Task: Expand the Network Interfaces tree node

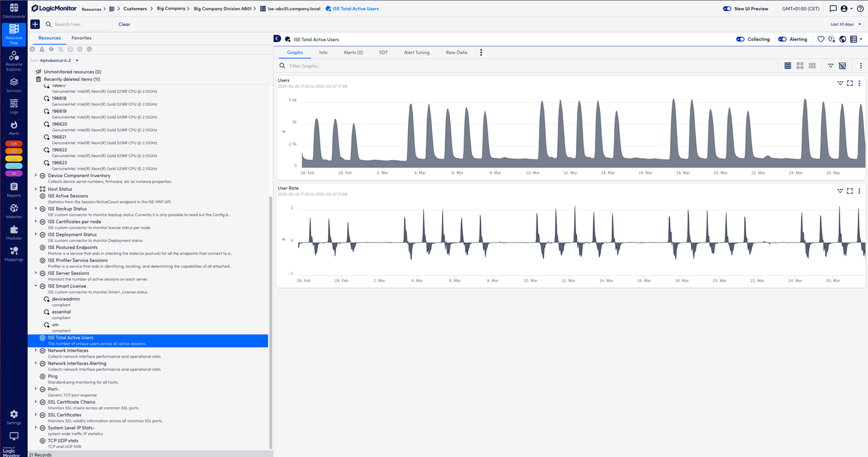Action: click(x=36, y=351)
